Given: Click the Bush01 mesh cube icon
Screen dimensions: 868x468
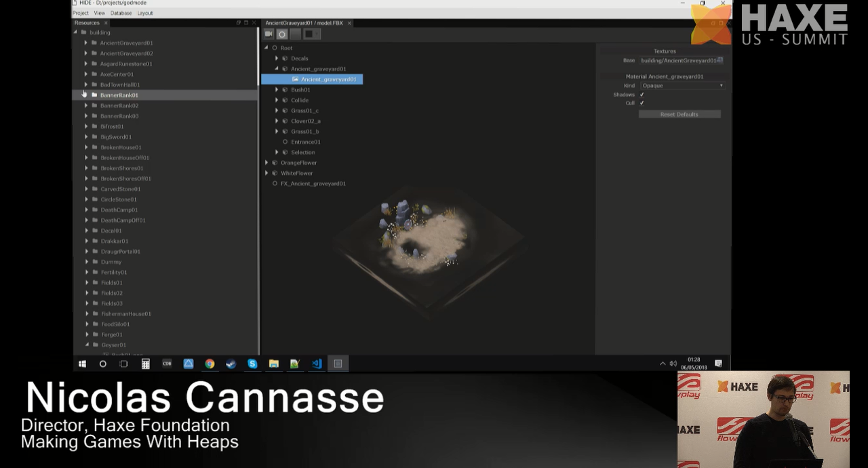Looking at the screenshot, I should (285, 90).
